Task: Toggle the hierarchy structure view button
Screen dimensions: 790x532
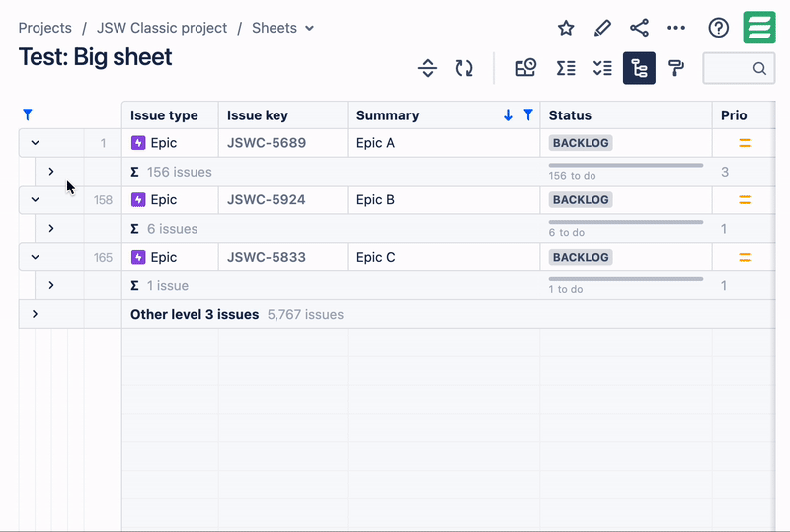Action: click(639, 68)
